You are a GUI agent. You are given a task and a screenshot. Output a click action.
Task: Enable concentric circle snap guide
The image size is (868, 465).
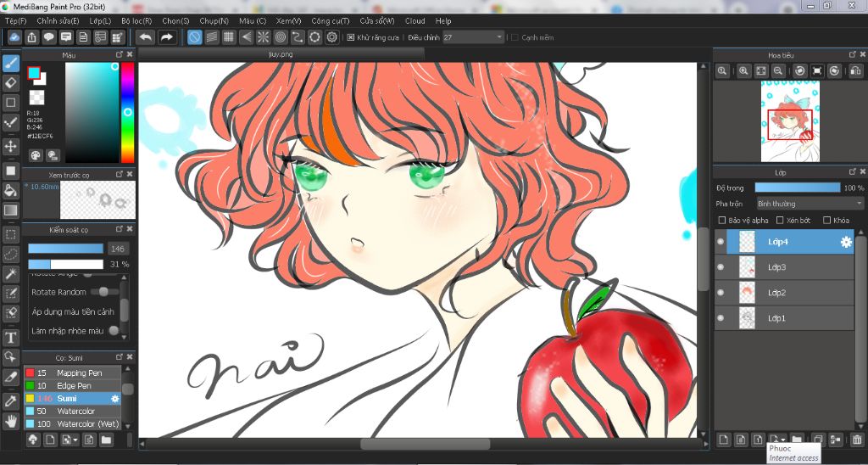pos(280,37)
